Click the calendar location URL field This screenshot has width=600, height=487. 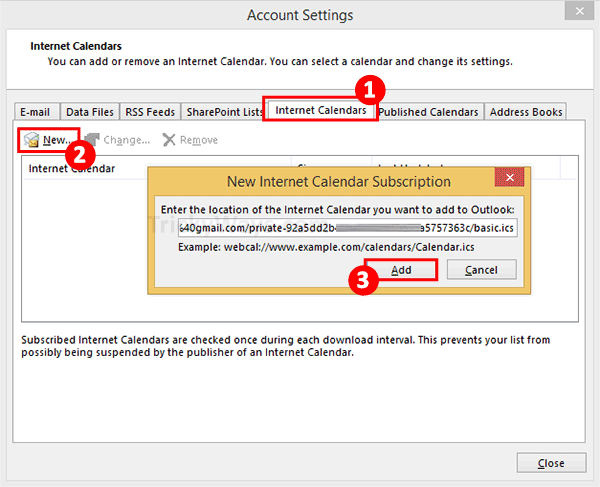click(x=347, y=227)
